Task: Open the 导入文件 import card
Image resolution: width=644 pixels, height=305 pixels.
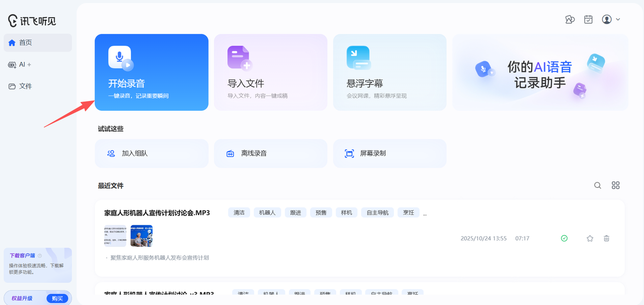Action: [270, 72]
